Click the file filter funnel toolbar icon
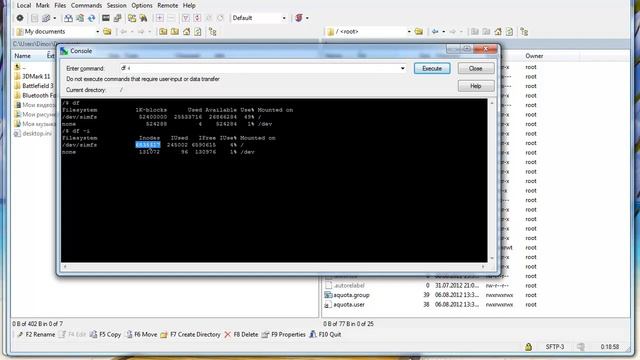Viewport: 640px width, 360px height. point(185,18)
